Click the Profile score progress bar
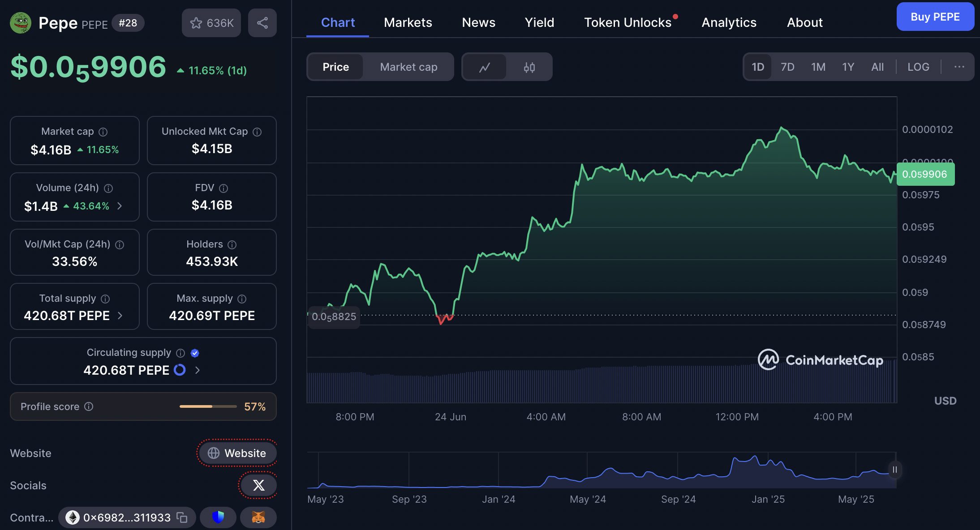Viewport: 980px width, 530px height. tap(208, 406)
